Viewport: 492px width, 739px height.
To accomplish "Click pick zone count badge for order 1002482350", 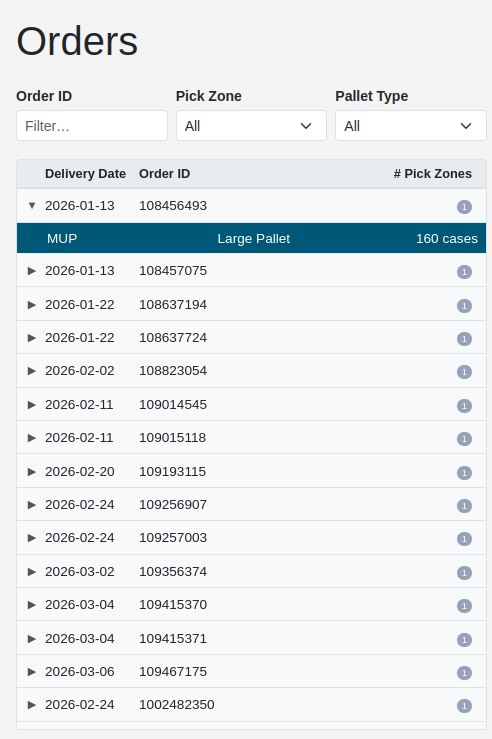I will pos(464,705).
